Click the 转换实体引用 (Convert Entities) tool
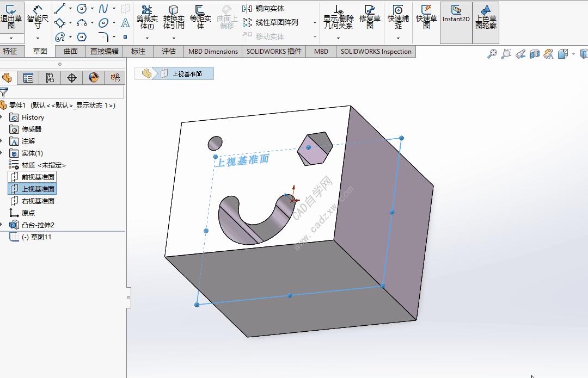 click(x=174, y=16)
